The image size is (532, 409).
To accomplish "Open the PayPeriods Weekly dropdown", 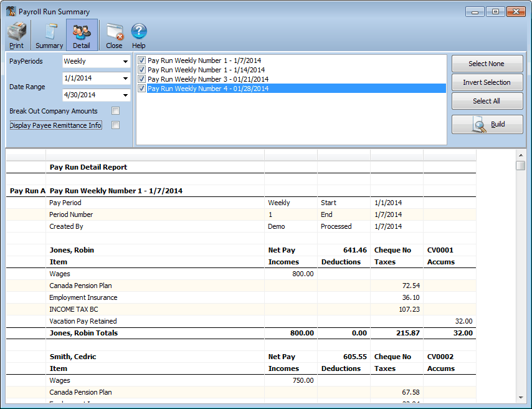I will point(125,60).
